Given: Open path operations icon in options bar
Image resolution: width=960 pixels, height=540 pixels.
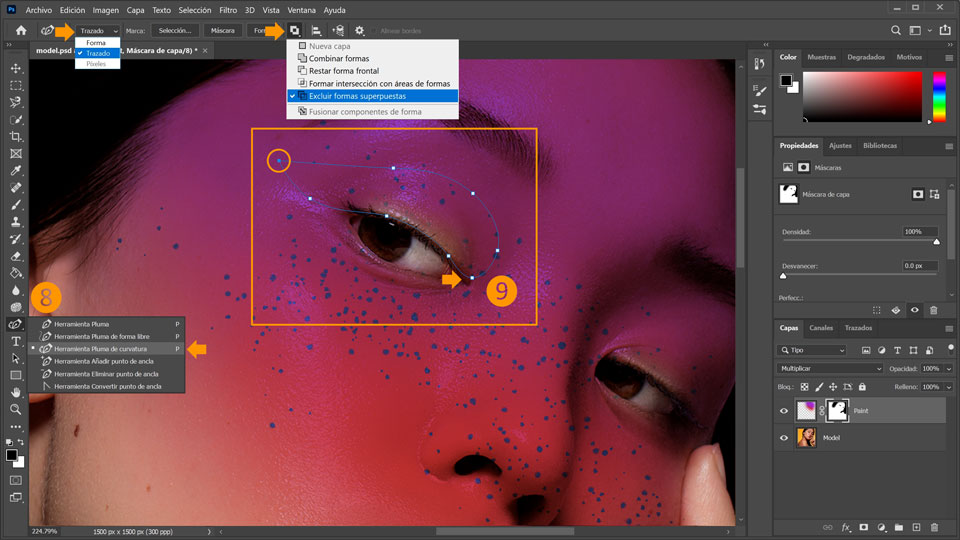Looking at the screenshot, I should pyautogui.click(x=294, y=31).
